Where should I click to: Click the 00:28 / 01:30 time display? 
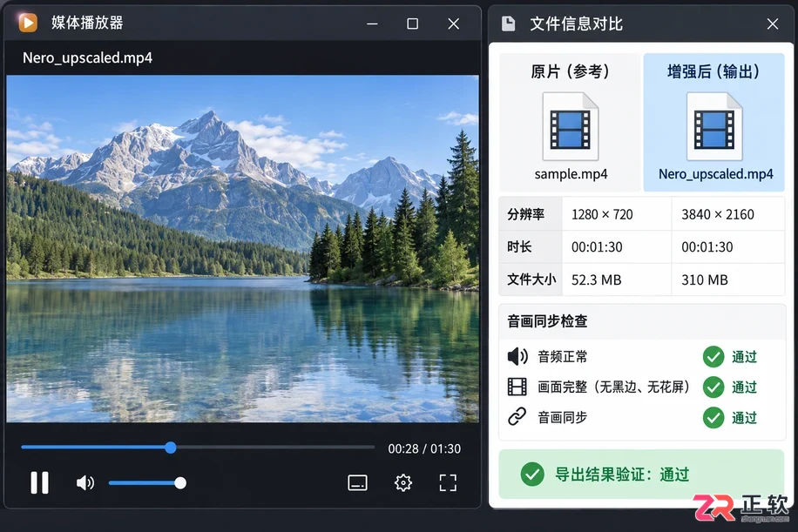tap(424, 448)
